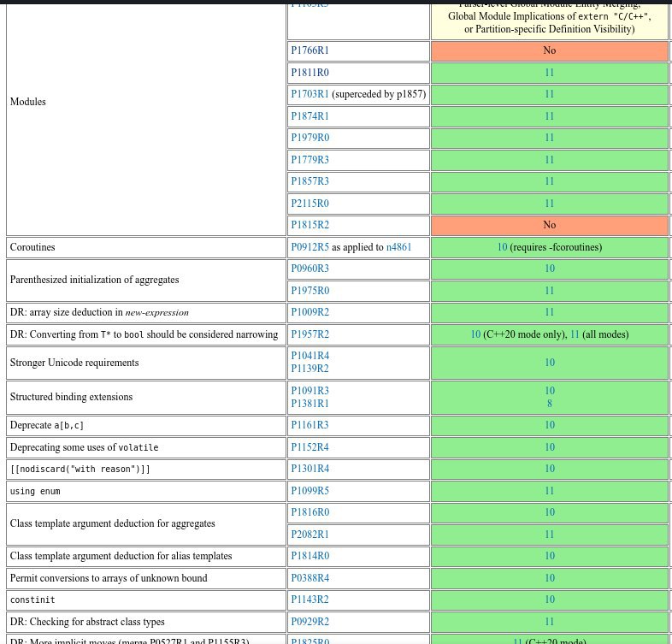
Task: Open the P1009R2 paper
Action: point(309,312)
